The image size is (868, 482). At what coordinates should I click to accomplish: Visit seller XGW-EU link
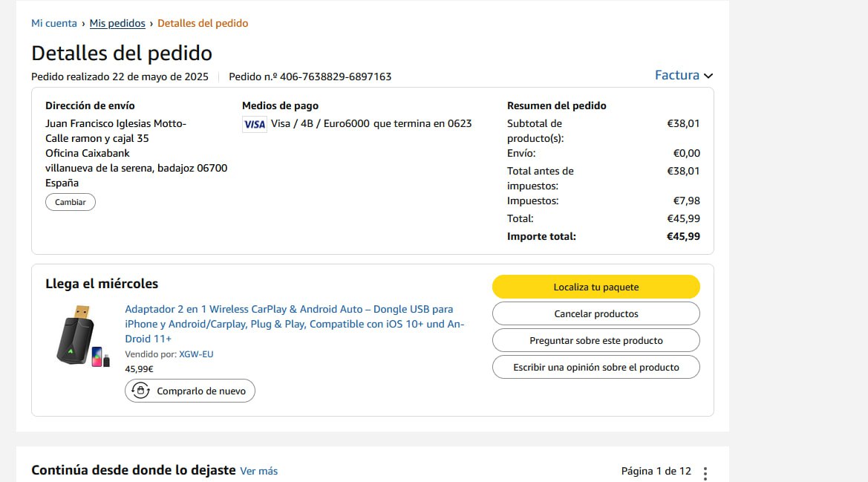196,354
